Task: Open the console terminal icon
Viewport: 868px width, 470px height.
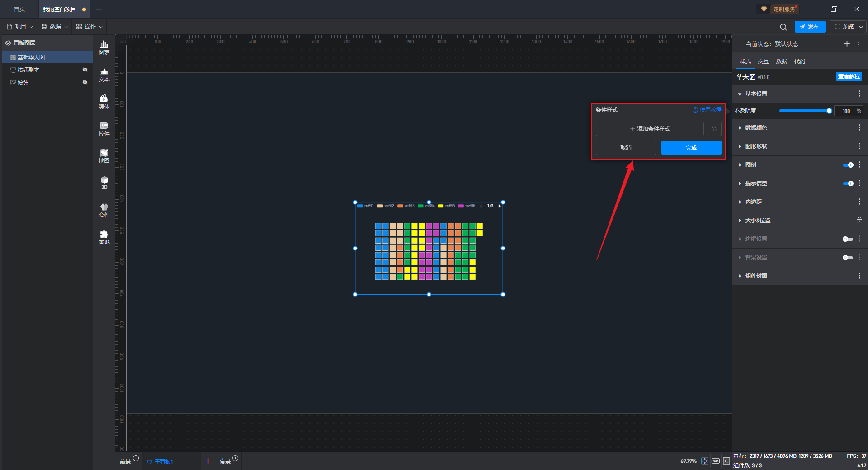Action: 726,461
